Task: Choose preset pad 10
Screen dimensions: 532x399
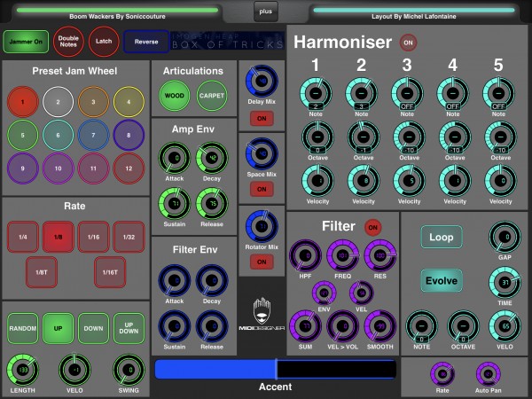Action: [x=58, y=168]
